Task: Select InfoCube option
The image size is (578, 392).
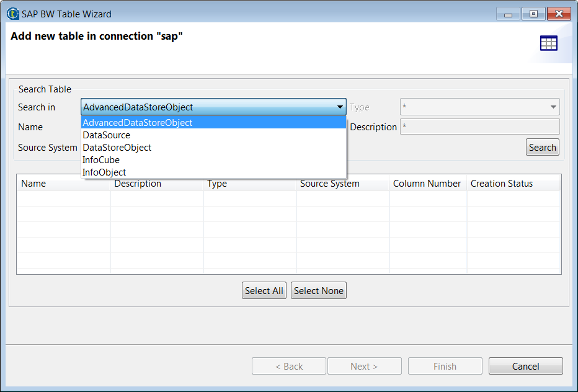Action: [101, 160]
